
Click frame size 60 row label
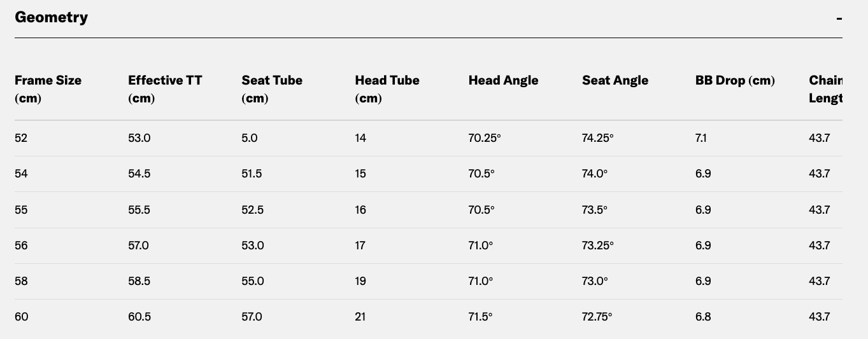[22, 317]
